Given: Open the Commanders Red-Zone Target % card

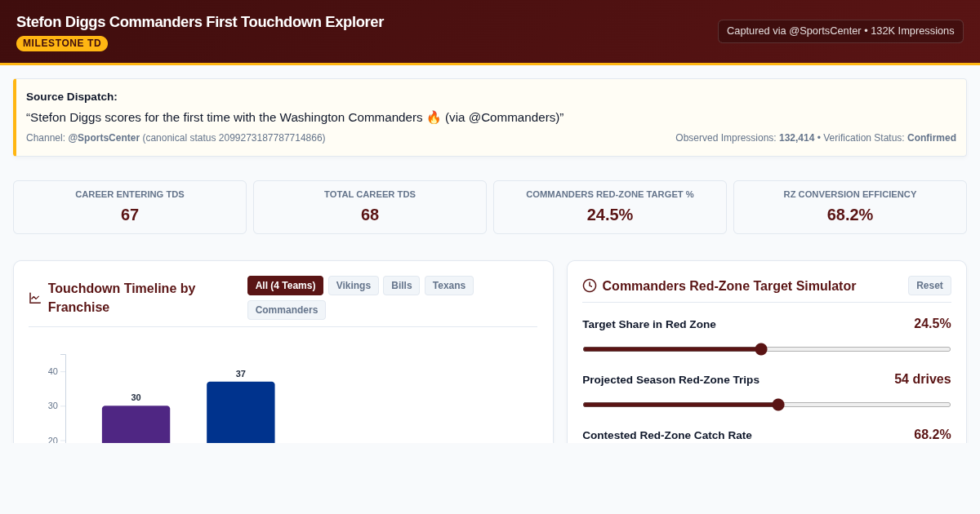Looking at the screenshot, I should click(x=610, y=207).
